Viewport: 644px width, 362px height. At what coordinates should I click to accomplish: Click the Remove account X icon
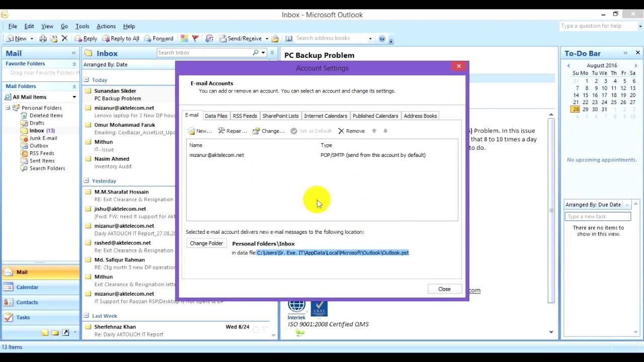pyautogui.click(x=341, y=131)
